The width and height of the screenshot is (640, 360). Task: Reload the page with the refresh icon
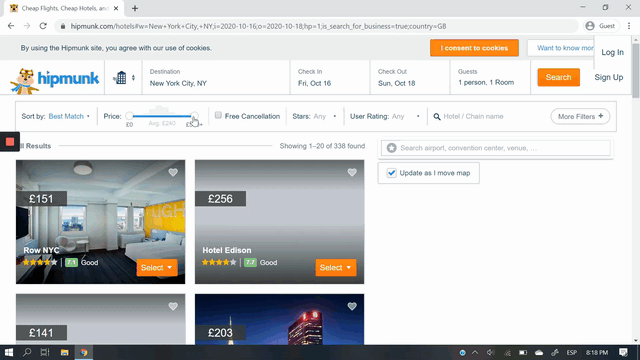tap(43, 26)
